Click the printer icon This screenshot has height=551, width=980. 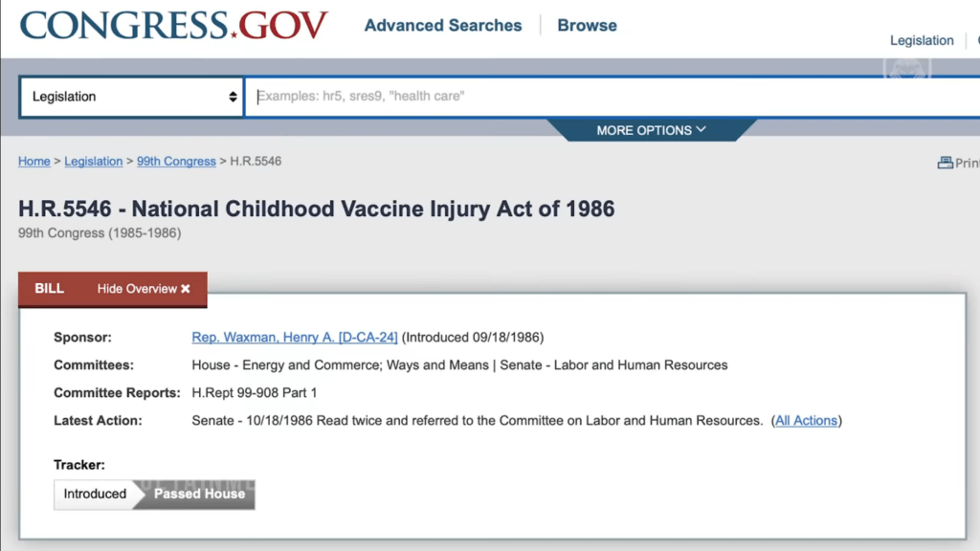945,163
